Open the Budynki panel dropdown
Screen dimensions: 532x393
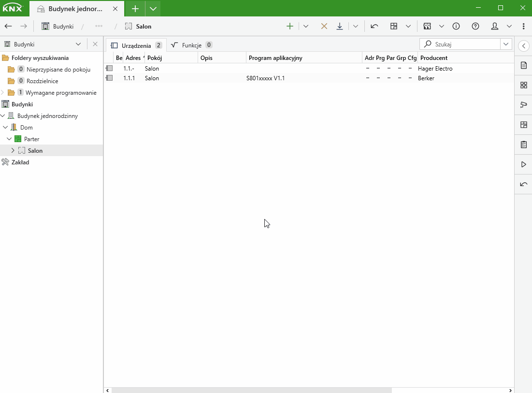(78, 44)
